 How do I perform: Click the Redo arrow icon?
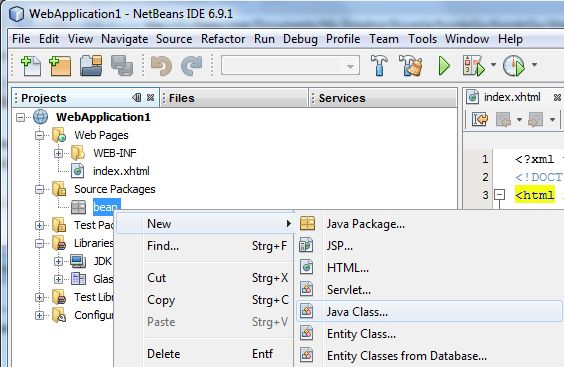pos(191,65)
